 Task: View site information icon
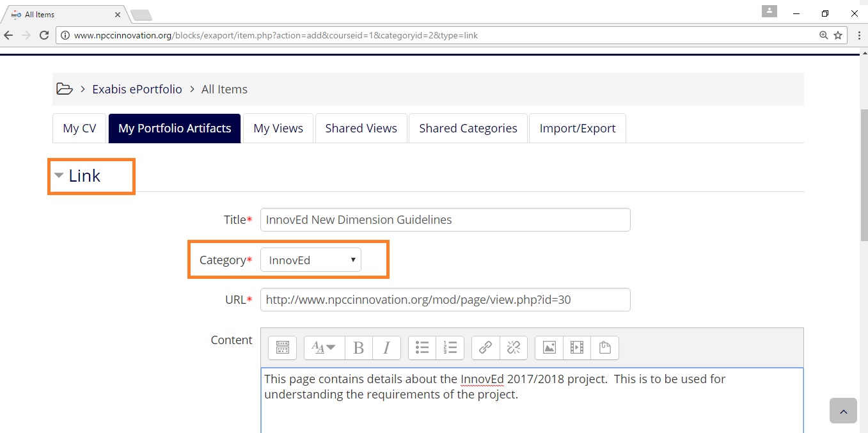coord(65,35)
